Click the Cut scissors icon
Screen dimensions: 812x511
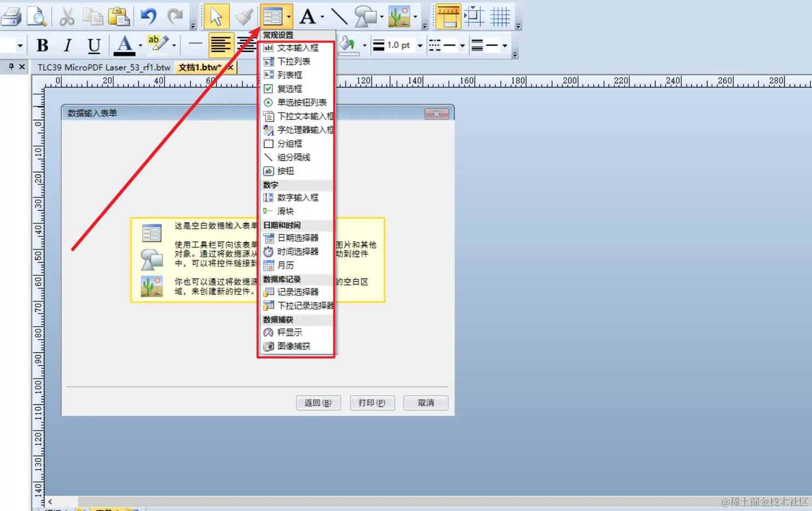click(x=67, y=16)
